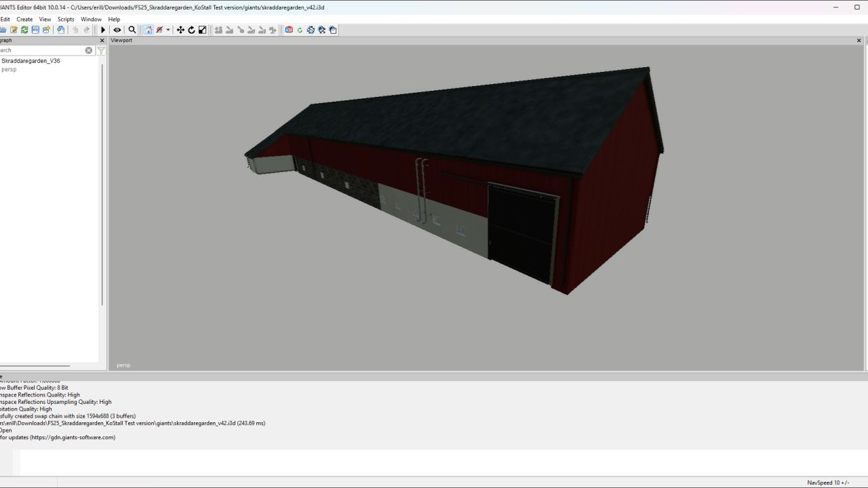Select the persp node in the scenegraph
The height and width of the screenshot is (488, 868).
9,70
